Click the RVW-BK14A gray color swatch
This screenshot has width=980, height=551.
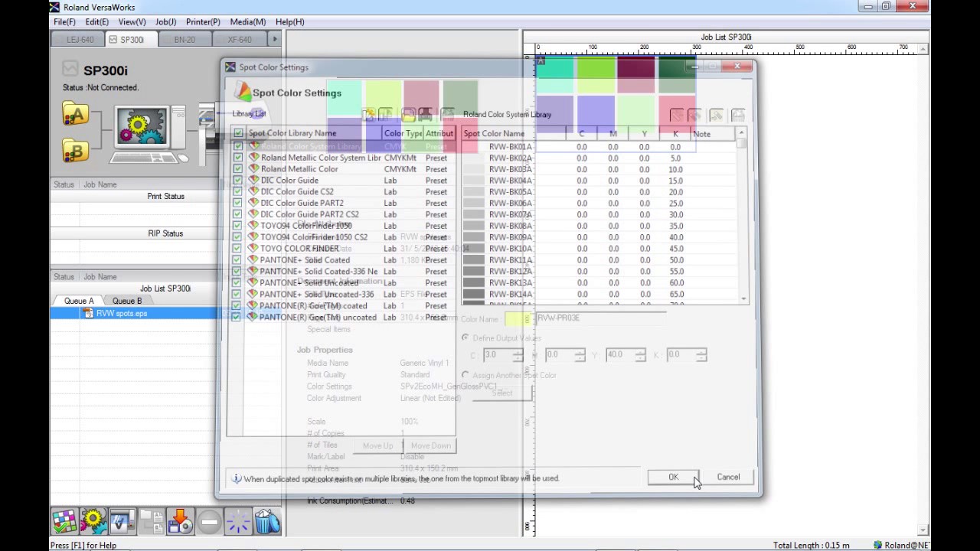pyautogui.click(x=473, y=294)
